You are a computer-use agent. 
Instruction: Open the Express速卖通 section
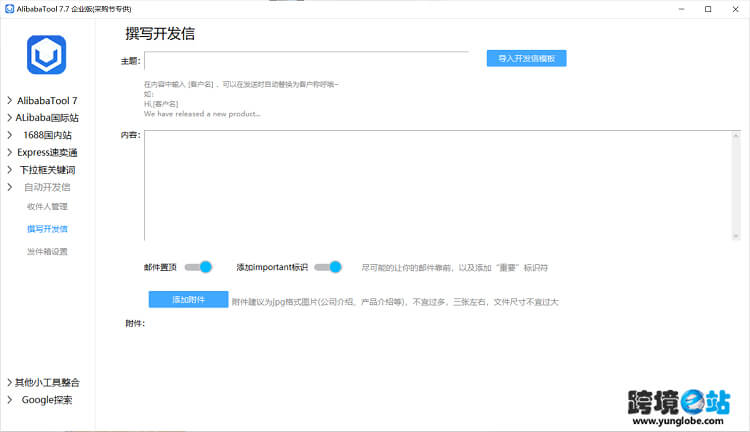47,152
